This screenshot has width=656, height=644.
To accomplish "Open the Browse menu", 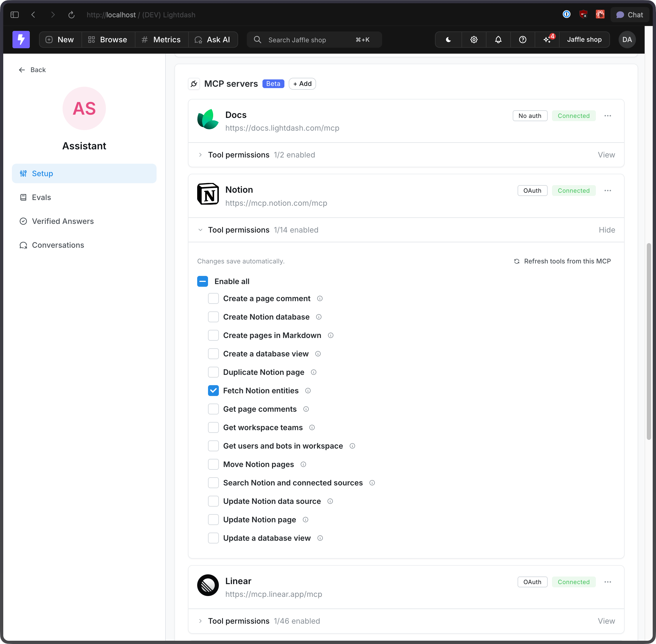I will pyautogui.click(x=108, y=40).
